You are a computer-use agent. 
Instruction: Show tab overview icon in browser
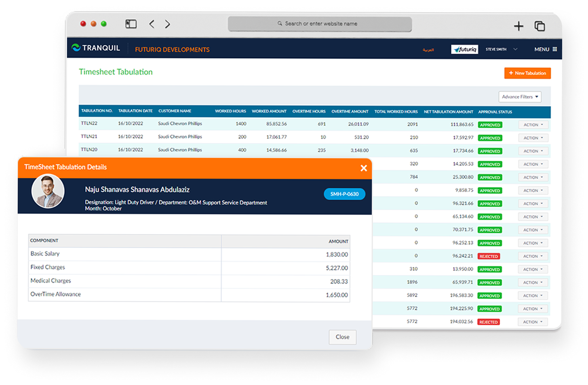(x=540, y=26)
